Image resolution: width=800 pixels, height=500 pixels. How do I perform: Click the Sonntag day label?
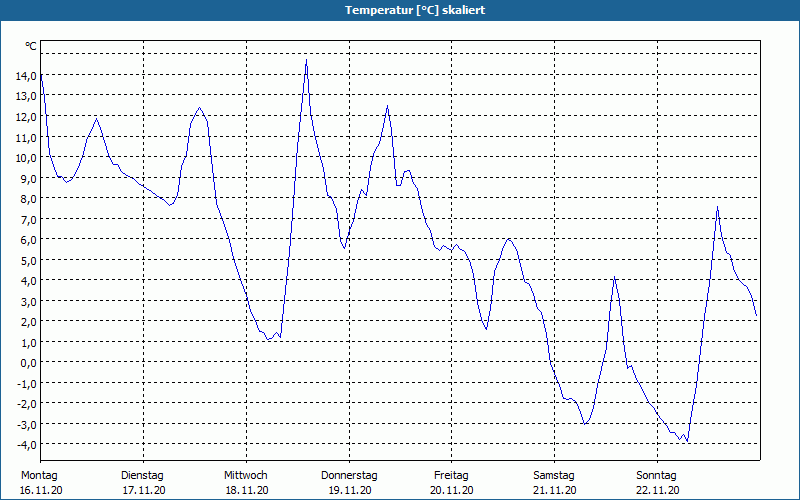tap(657, 476)
